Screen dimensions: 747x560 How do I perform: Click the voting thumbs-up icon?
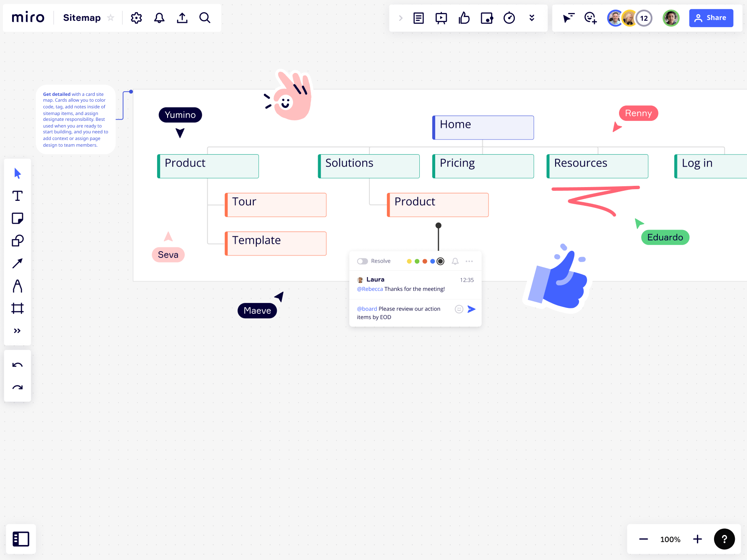coord(464,18)
